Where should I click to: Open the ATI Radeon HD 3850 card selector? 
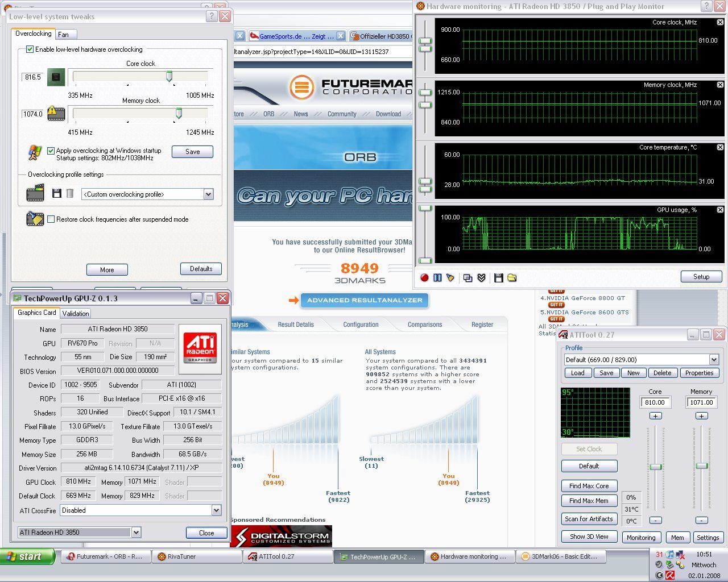[x=136, y=533]
